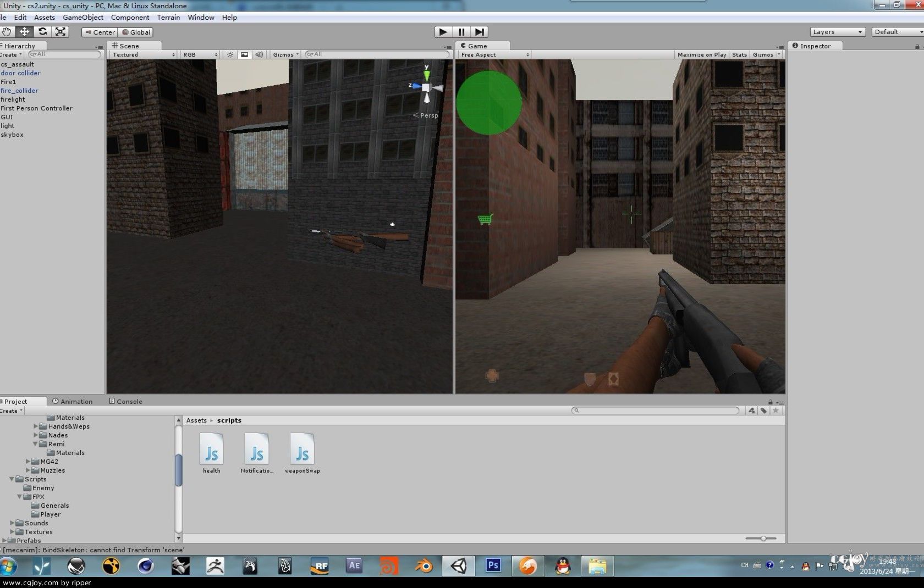The height and width of the screenshot is (588, 924).
Task: Toggle Stats overlay in Game view
Action: tap(739, 54)
